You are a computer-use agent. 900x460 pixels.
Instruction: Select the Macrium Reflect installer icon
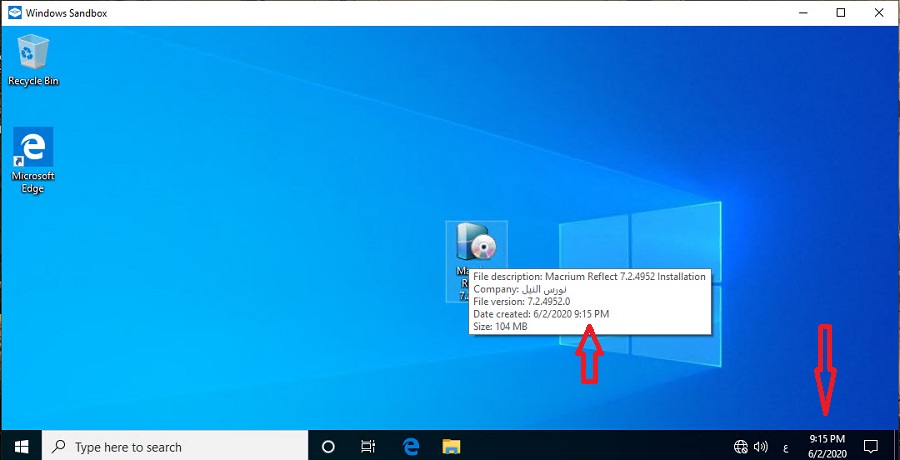click(x=475, y=243)
